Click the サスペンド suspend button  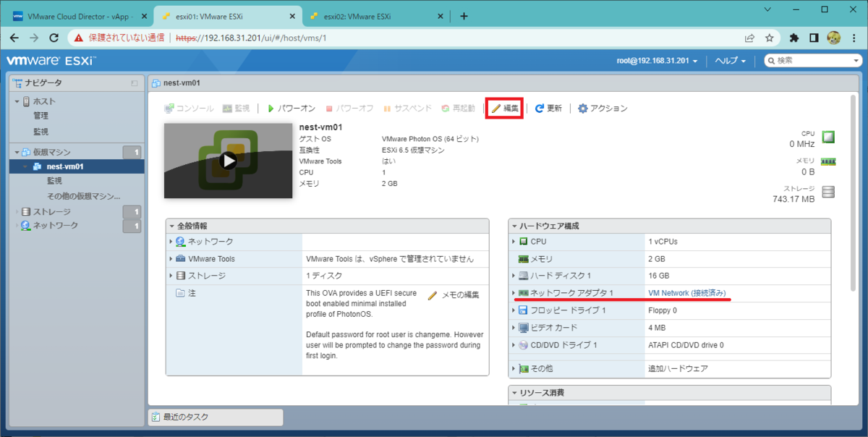point(407,109)
